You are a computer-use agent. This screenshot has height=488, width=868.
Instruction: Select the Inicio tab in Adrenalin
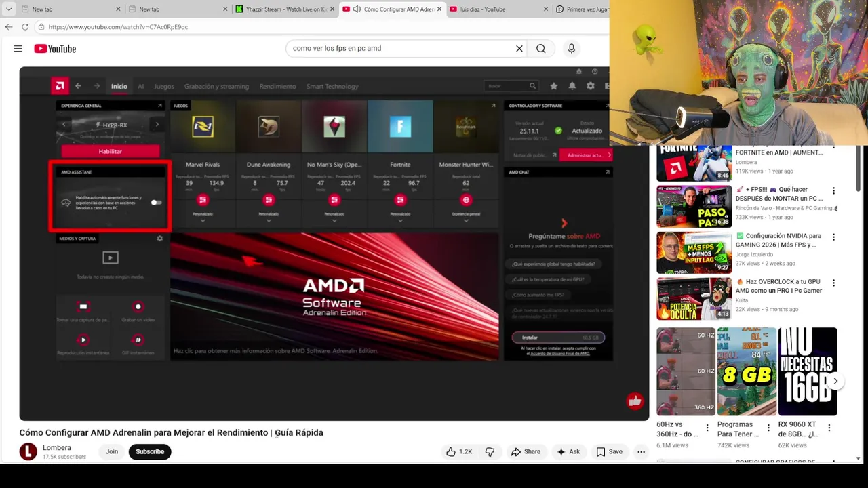click(119, 87)
